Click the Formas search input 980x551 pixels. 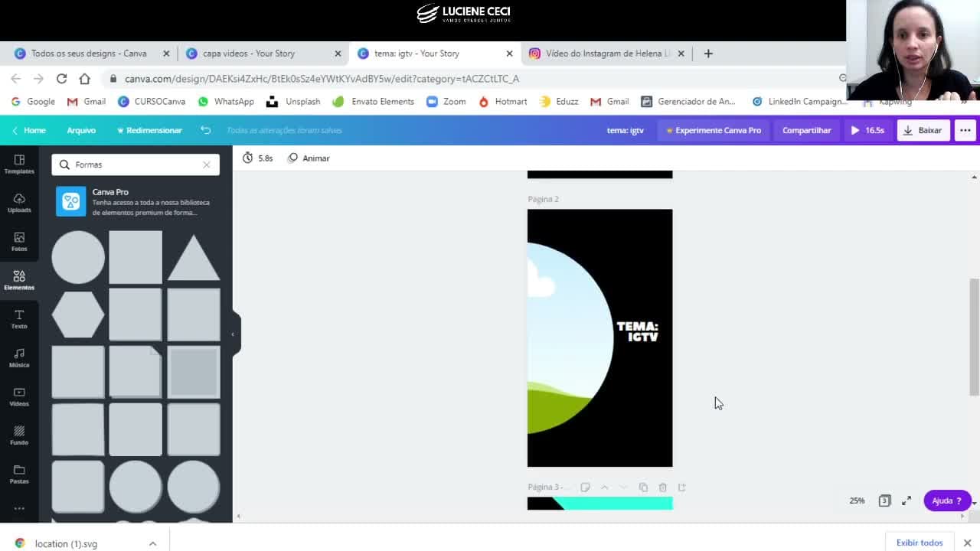click(135, 165)
